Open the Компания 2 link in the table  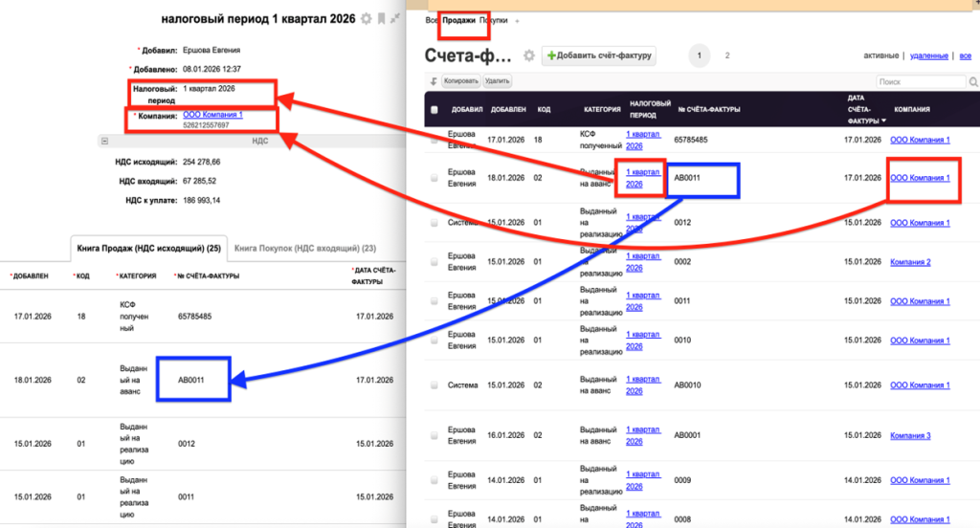(x=909, y=262)
